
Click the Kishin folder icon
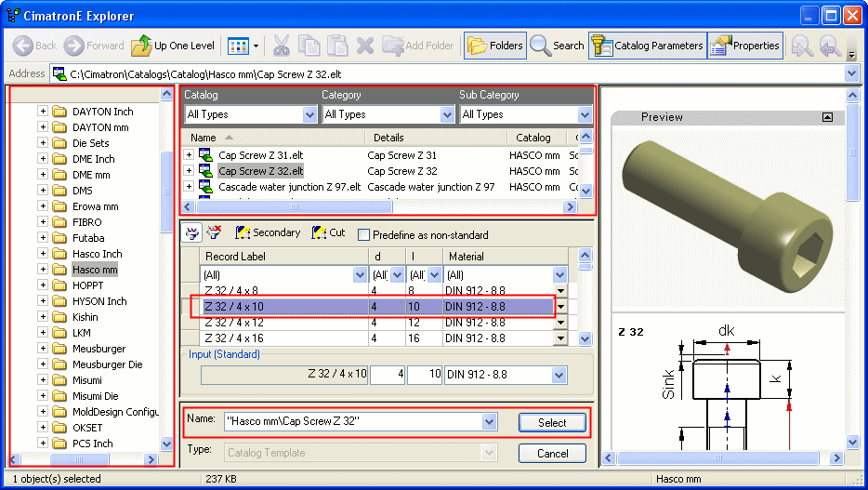coord(59,317)
